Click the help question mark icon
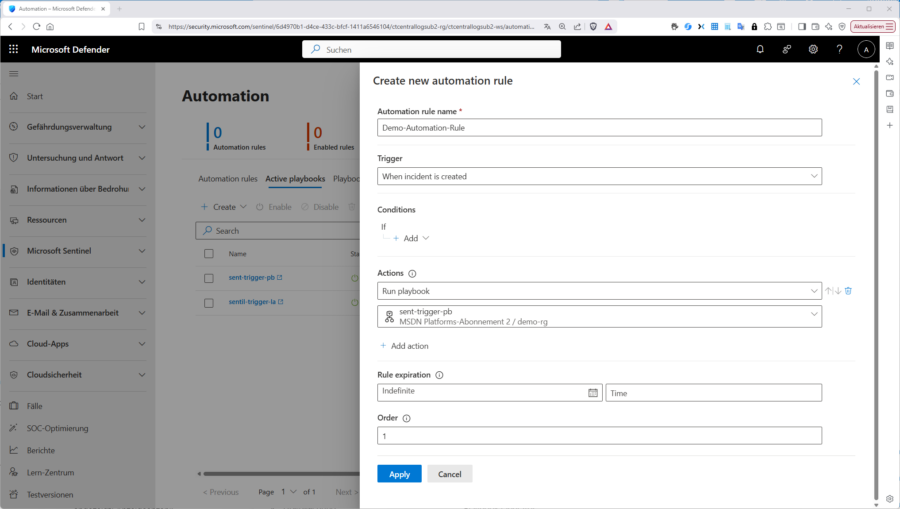900x509 pixels. point(839,49)
